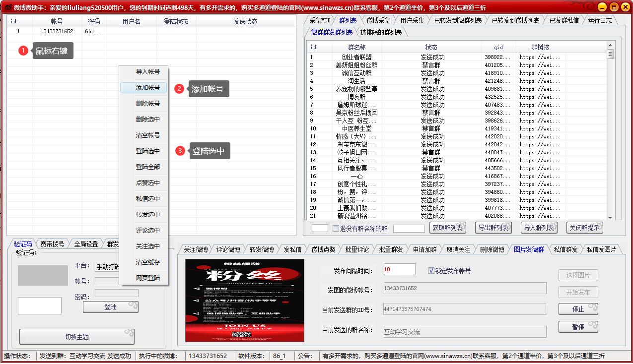Toggle the 退没有群名称的群 checkbox
The width and height of the screenshot is (633, 364).
336,229
